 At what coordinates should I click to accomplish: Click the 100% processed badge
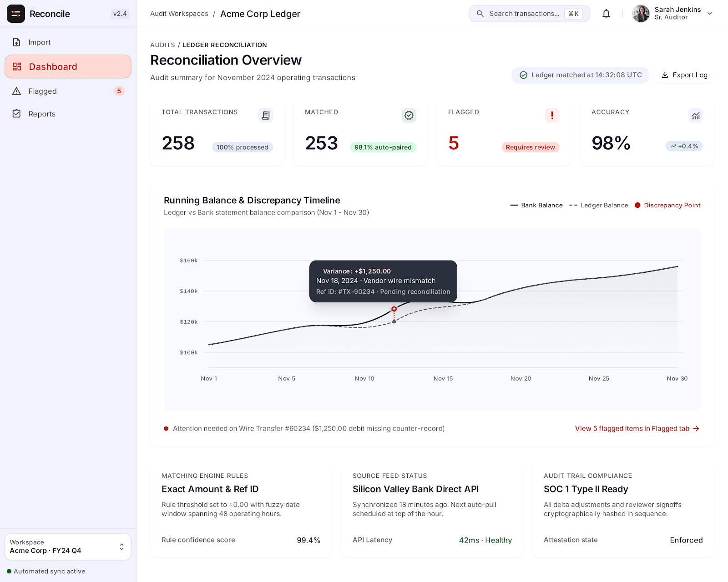click(243, 147)
